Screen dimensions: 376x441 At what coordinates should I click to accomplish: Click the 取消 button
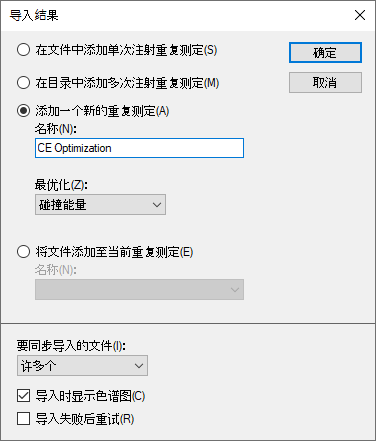click(x=325, y=82)
